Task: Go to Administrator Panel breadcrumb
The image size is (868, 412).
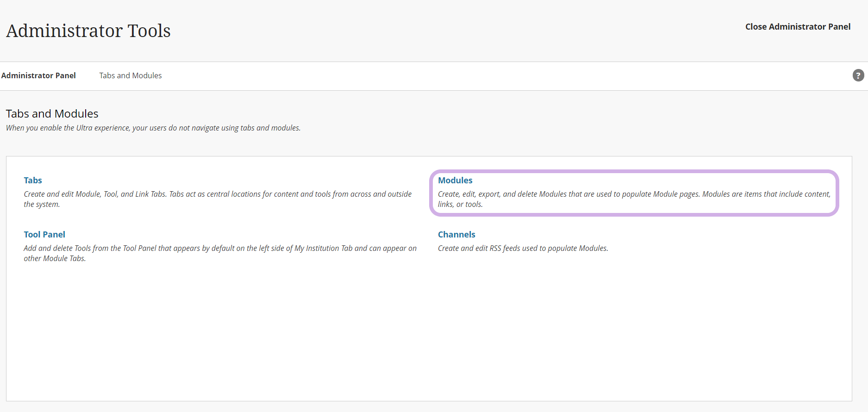Action: [x=38, y=75]
